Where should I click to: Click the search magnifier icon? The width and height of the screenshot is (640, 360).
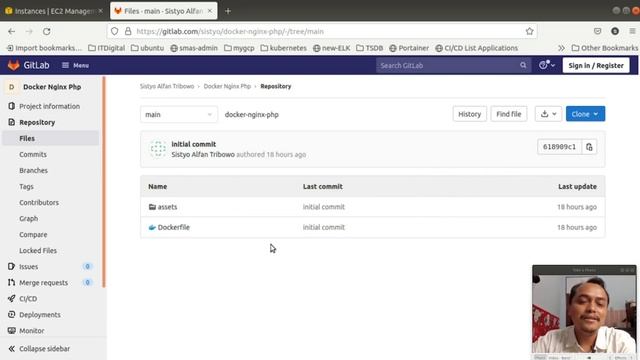(x=523, y=65)
